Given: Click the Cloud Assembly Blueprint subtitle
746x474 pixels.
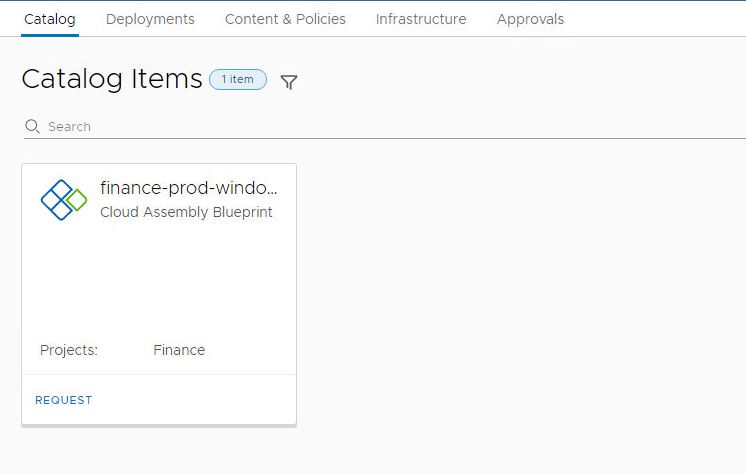Looking at the screenshot, I should pyautogui.click(x=186, y=212).
